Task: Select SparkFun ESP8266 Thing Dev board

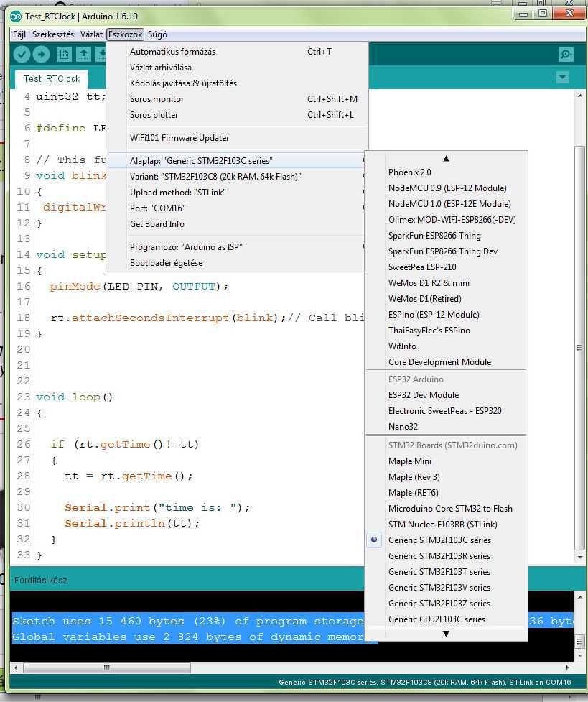Action: click(446, 251)
